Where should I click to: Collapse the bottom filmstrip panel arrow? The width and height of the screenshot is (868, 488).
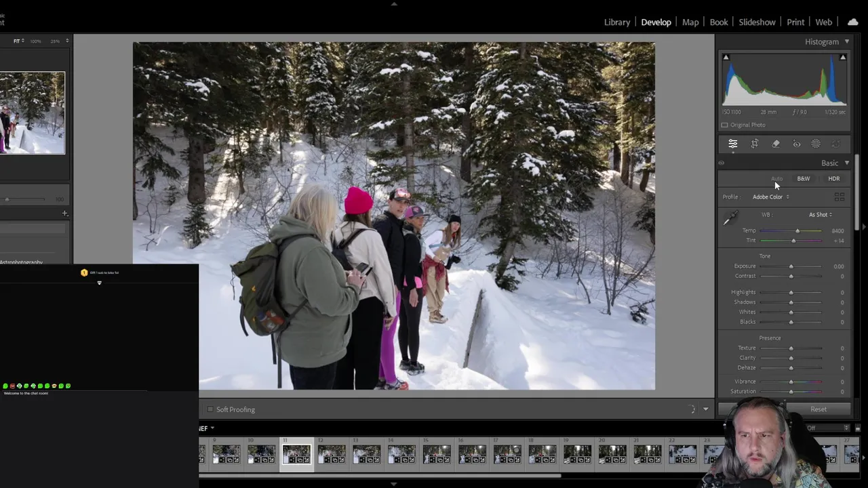click(394, 484)
